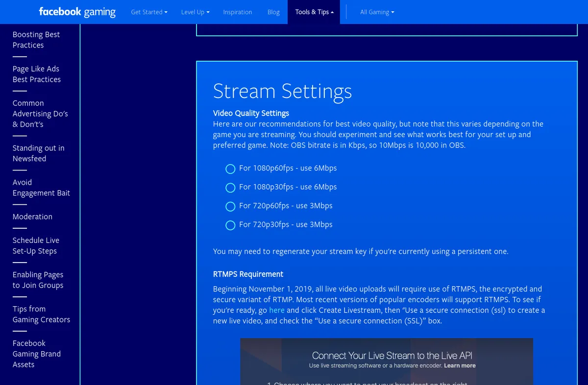Click the Facebook Gaming logo
Image resolution: width=588 pixels, height=385 pixels.
tap(77, 12)
